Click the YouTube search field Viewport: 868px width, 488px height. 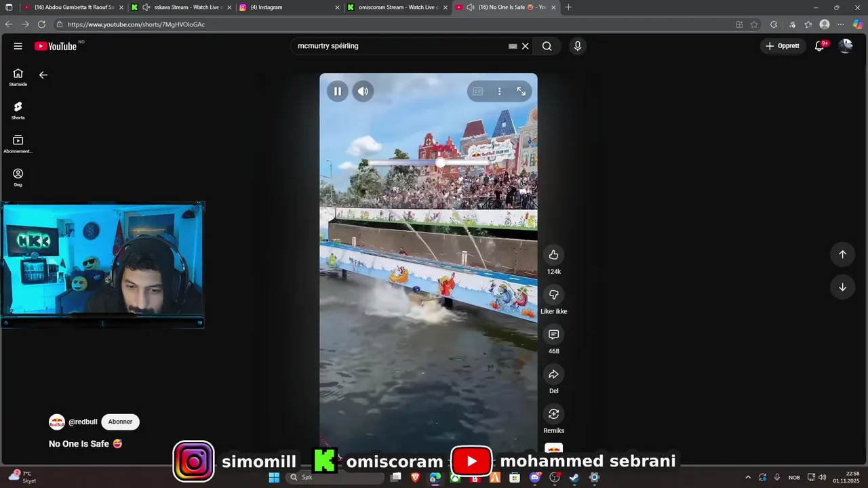coord(400,46)
